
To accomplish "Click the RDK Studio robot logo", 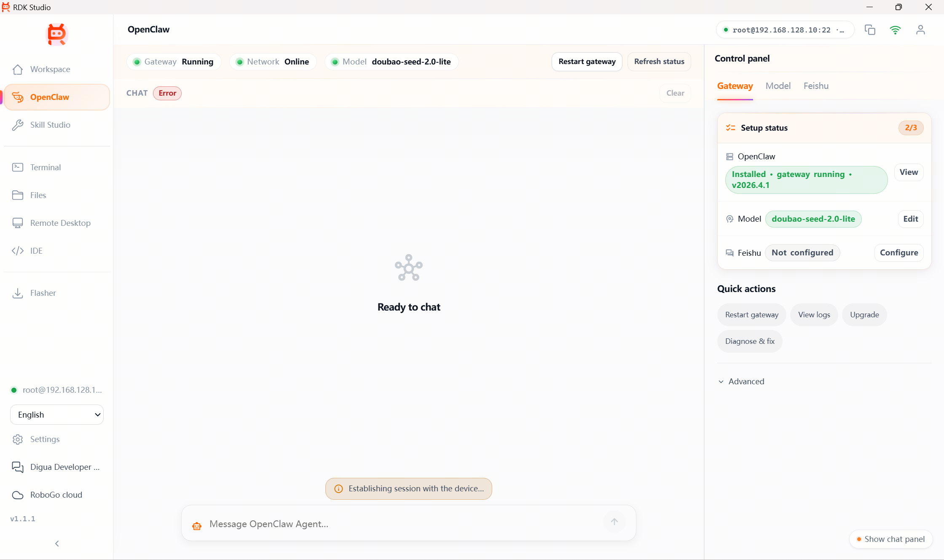I will click(x=57, y=34).
